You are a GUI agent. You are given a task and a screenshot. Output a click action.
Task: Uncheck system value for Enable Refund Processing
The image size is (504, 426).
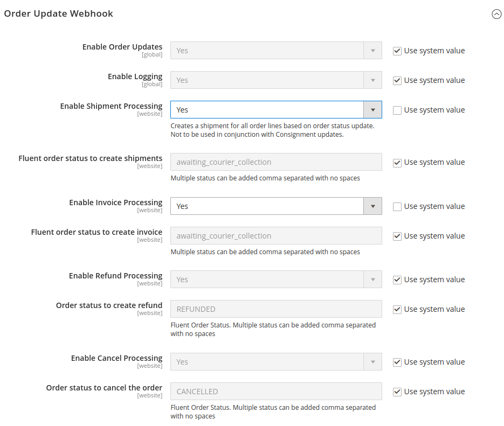(397, 280)
